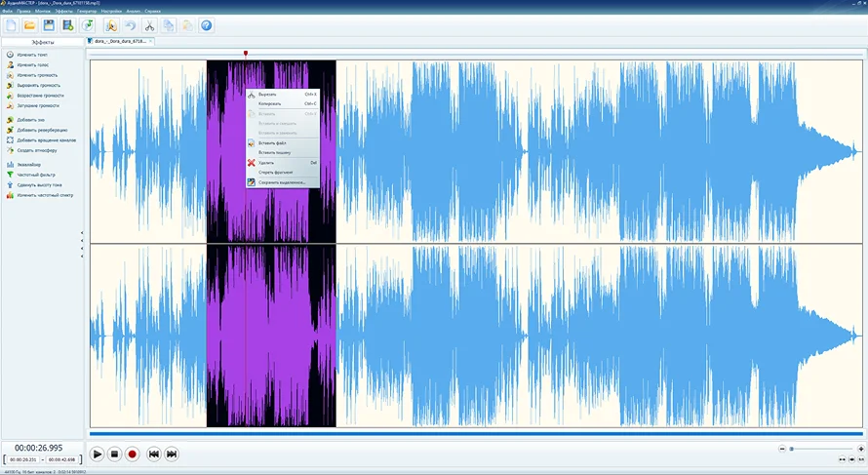
Task: Click the blue horizontal scrollbar under waveform
Action: click(476, 433)
